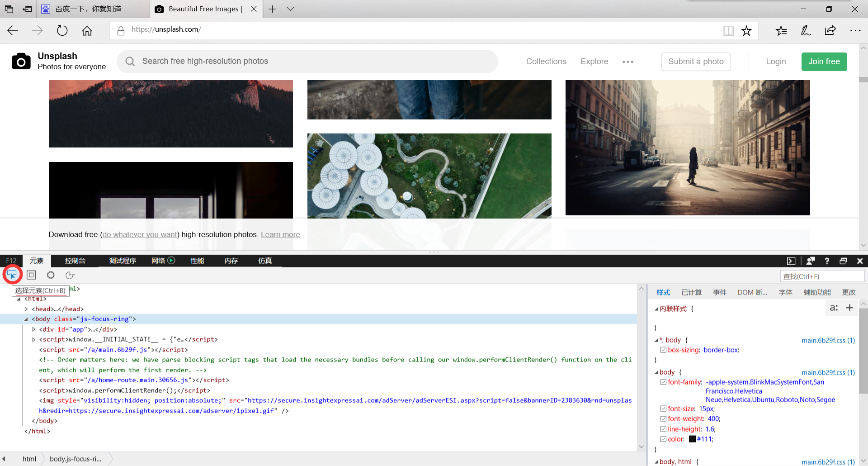Click the street scene photo thumbnail
This screenshot has height=466, width=868.
(688, 147)
